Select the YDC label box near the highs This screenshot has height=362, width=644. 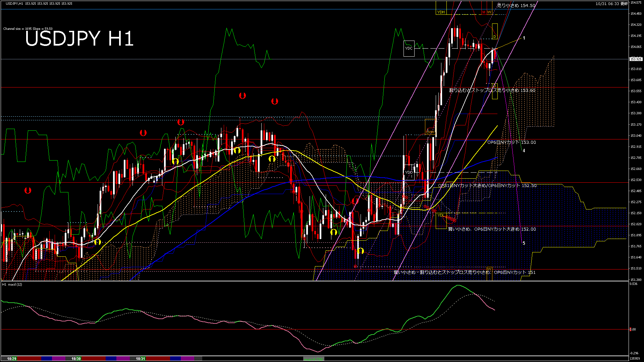(409, 48)
